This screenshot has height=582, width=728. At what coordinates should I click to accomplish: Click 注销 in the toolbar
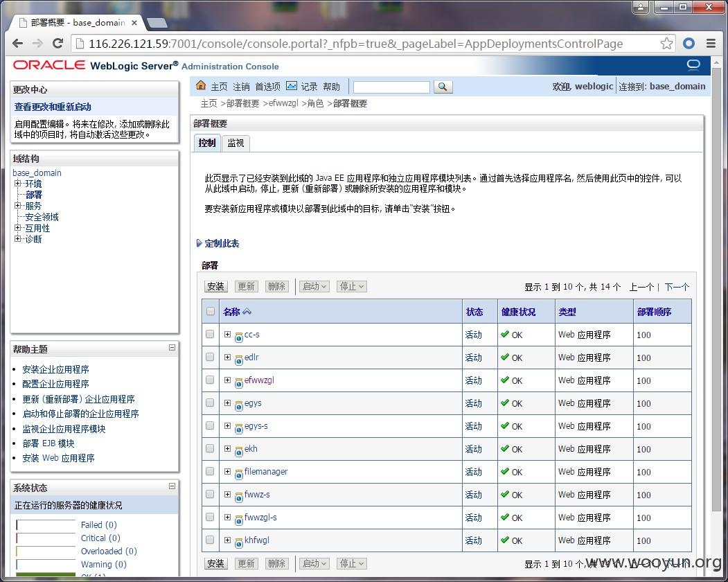242,87
